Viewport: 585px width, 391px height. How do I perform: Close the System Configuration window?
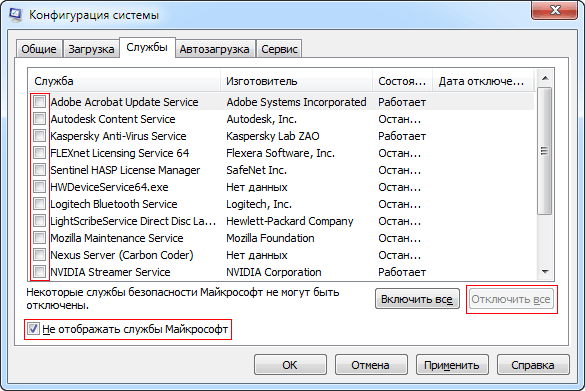pos(555,10)
